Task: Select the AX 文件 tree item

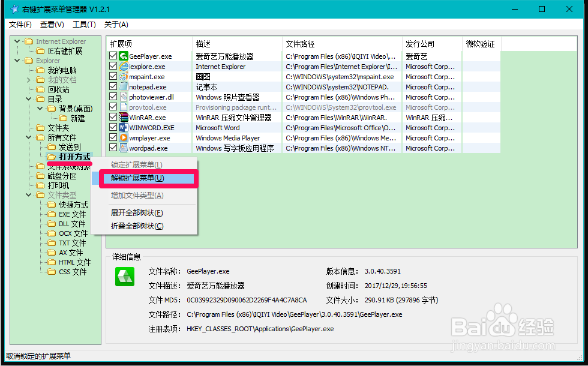Action: (71, 253)
